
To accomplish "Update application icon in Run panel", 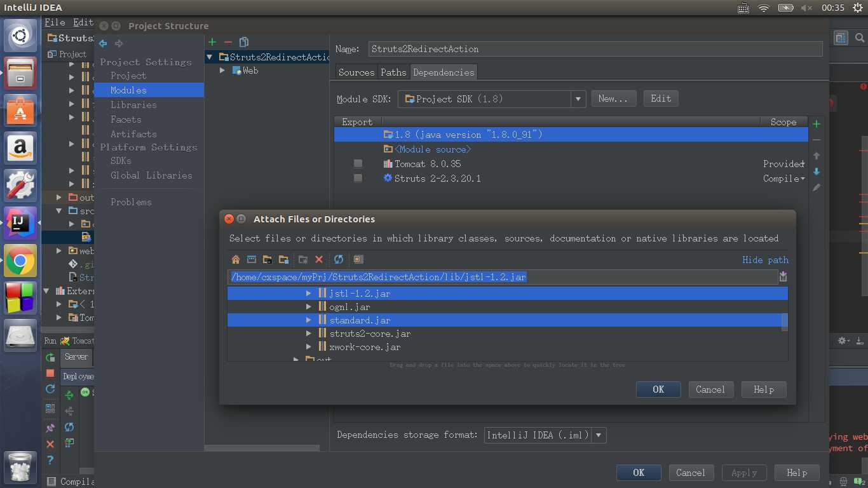I will pyautogui.click(x=50, y=389).
